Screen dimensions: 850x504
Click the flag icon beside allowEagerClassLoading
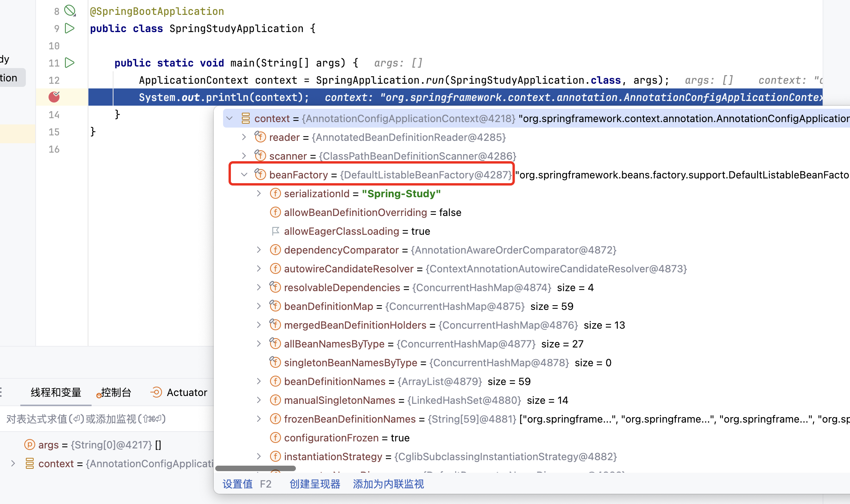[276, 231]
